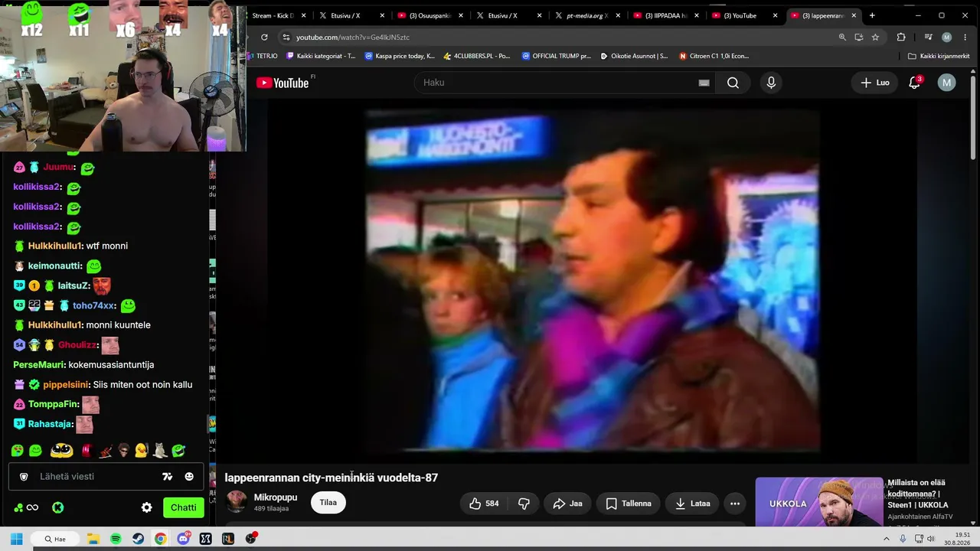This screenshot has height=551, width=980.
Task: Click the taskbar volume icon
Action: pyautogui.click(x=931, y=539)
